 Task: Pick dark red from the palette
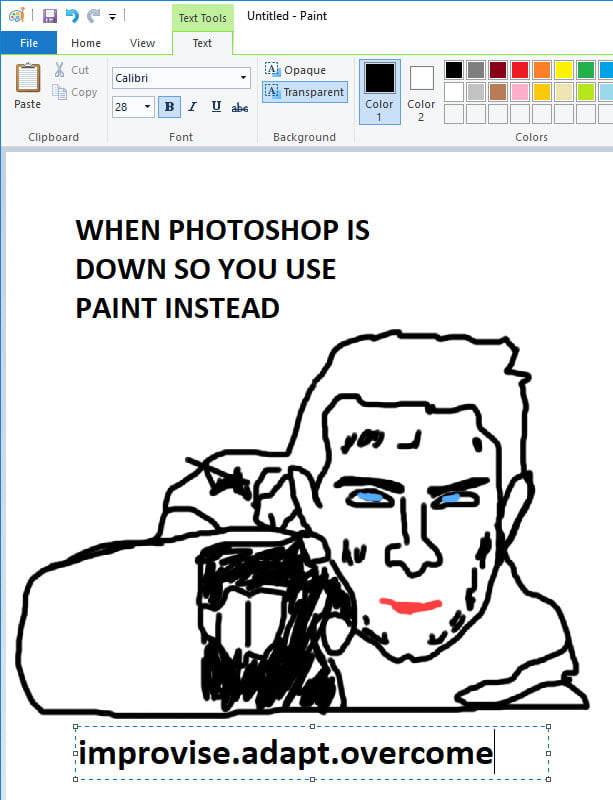(498, 70)
